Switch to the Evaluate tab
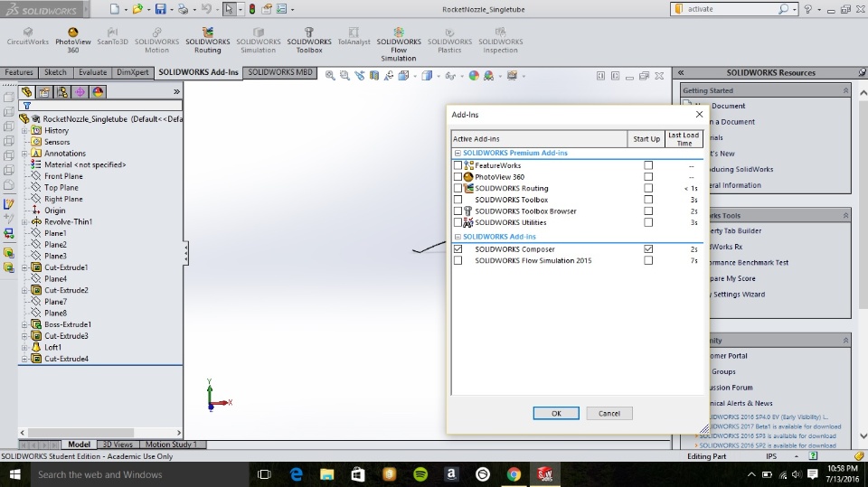The image size is (868, 487). click(92, 72)
